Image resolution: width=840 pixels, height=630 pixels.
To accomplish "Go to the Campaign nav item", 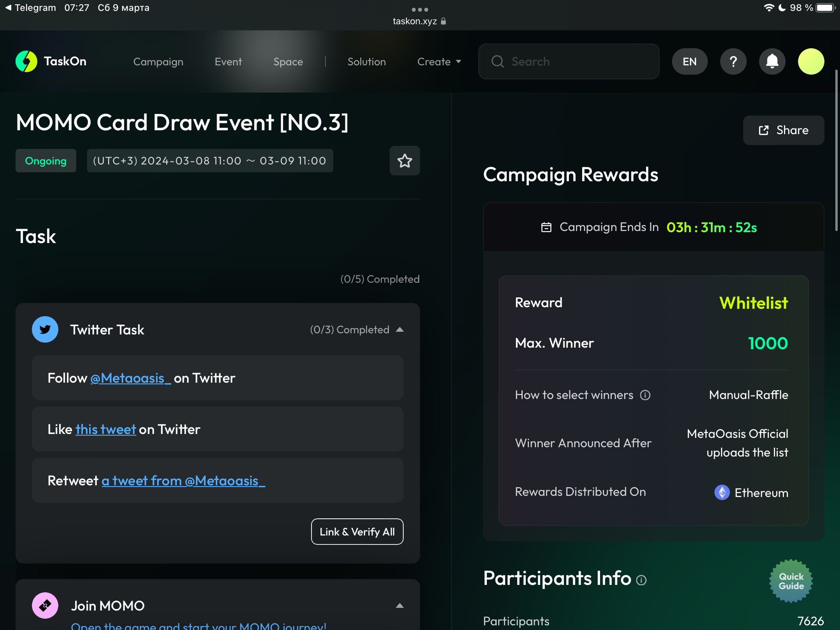I will tap(158, 62).
